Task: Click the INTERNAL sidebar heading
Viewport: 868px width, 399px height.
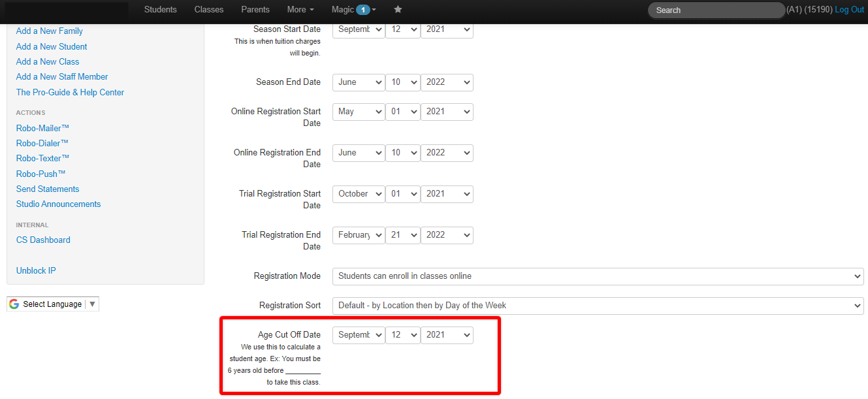Action: click(33, 225)
